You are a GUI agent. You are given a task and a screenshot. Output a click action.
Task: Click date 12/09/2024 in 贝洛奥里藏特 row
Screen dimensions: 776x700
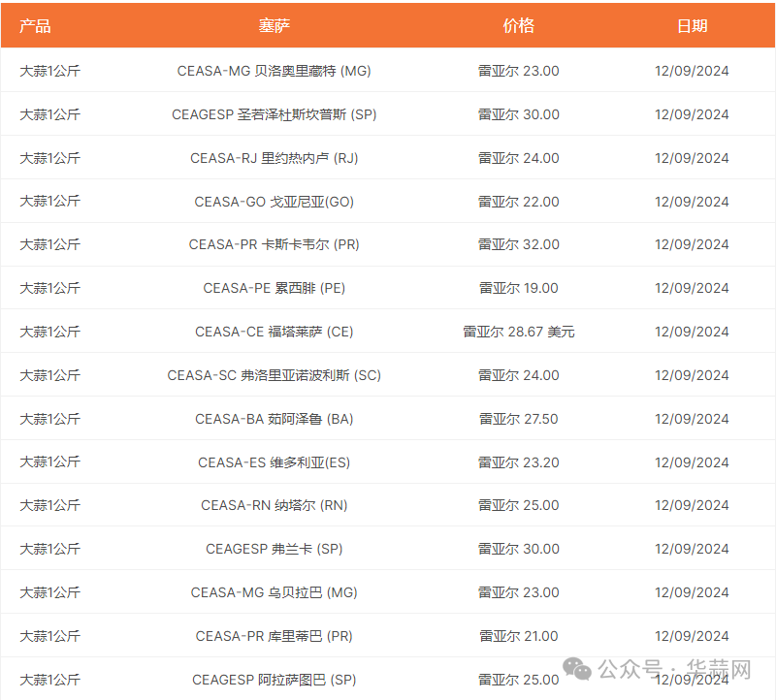[692, 71]
